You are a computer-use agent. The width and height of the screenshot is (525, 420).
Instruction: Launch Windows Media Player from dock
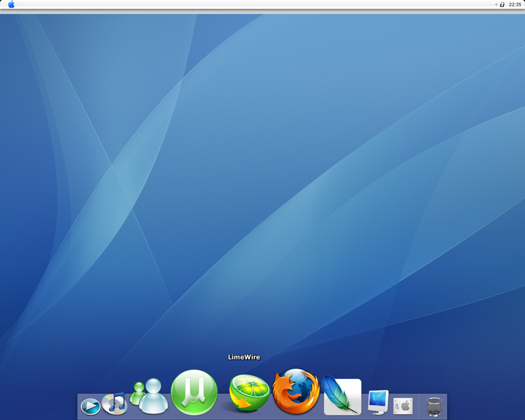[90, 406]
